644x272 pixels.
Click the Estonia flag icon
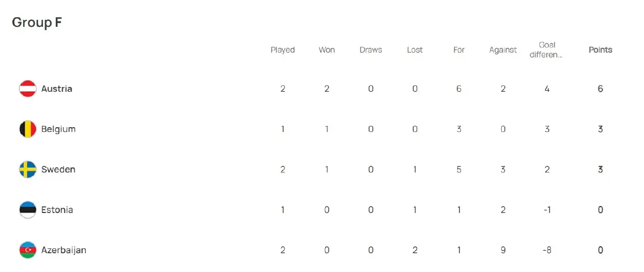tap(28, 210)
